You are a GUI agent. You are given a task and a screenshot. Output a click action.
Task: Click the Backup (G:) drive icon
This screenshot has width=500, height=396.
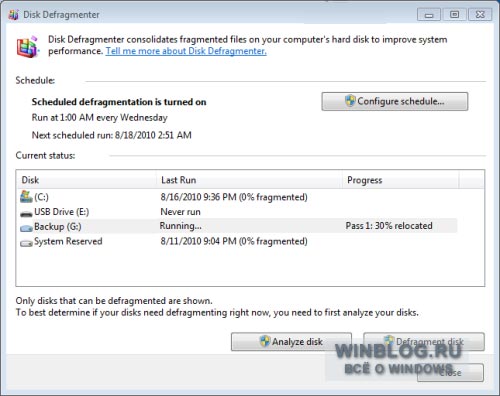26,228
